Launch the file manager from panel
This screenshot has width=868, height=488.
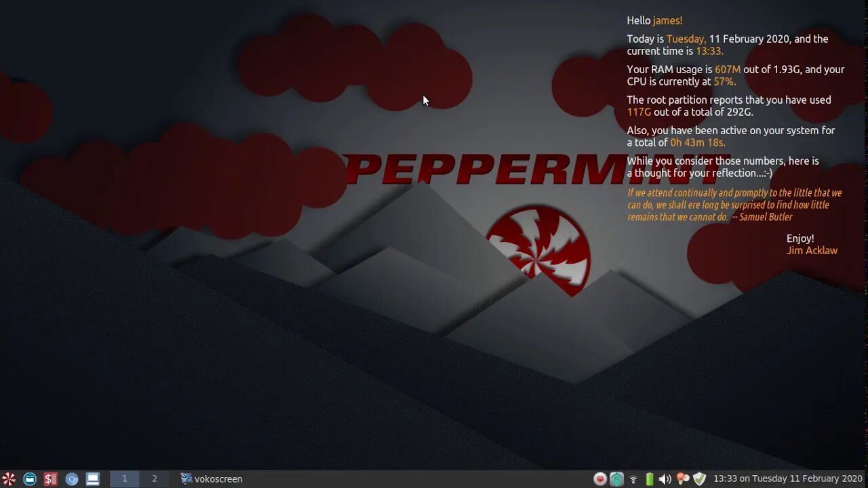point(30,479)
